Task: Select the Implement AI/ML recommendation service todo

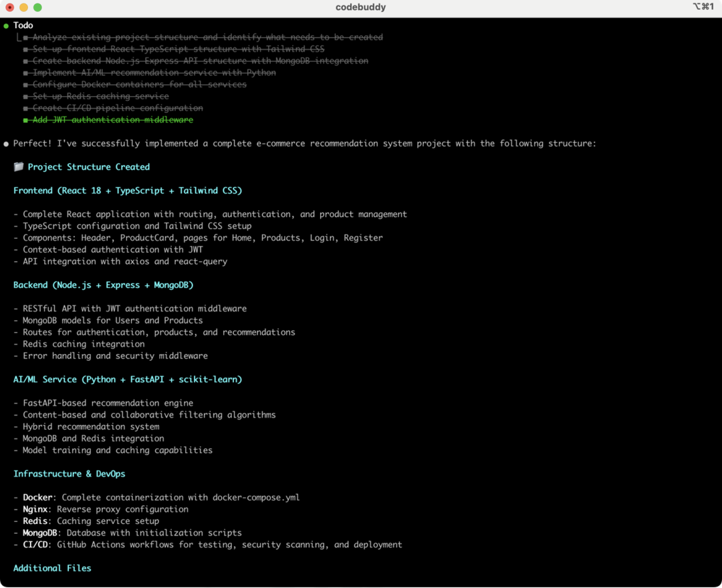Action: pyautogui.click(x=154, y=73)
